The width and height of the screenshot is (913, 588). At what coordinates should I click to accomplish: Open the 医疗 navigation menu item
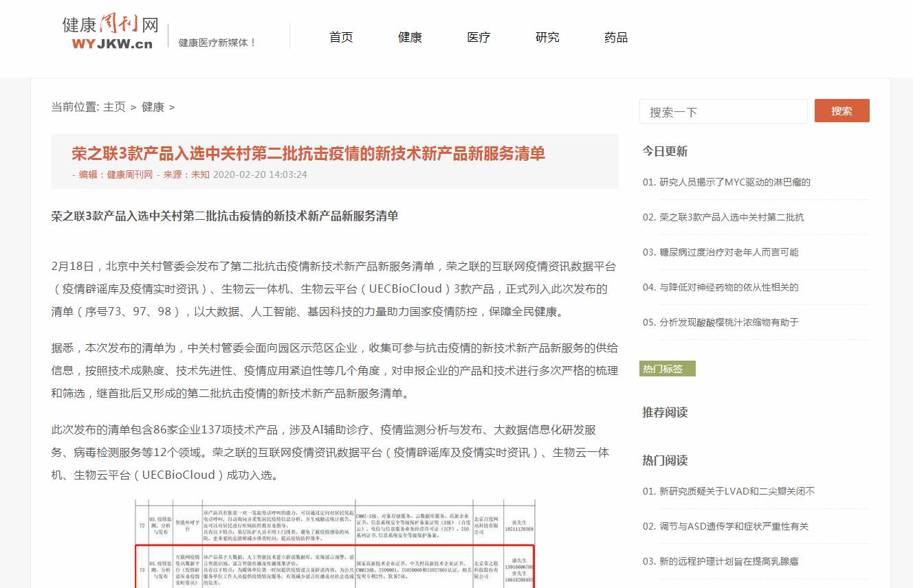[x=478, y=37]
